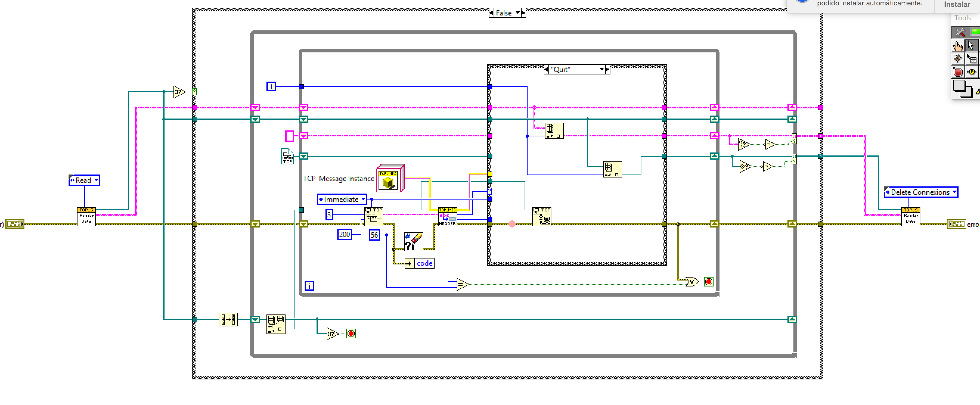Click the Clear Errors eraser VI
This screenshot has width=980, height=405.
[413, 242]
